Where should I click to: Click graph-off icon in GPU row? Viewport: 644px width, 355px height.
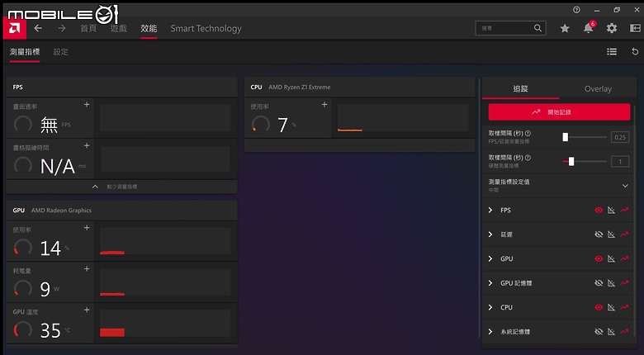click(x=611, y=259)
